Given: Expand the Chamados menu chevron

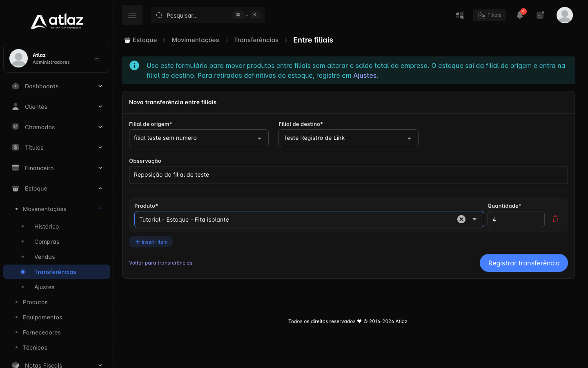Looking at the screenshot, I should pos(100,127).
